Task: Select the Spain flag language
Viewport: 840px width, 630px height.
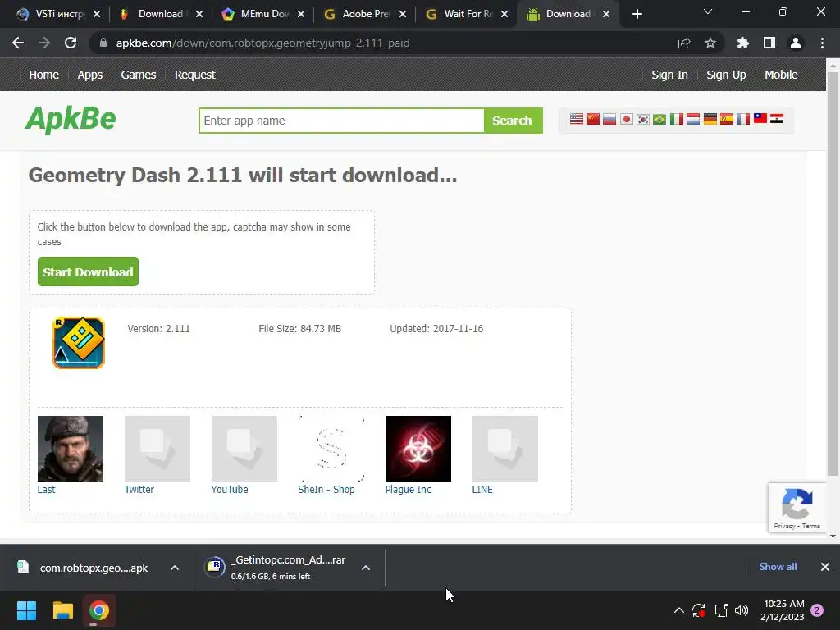Action: tap(727, 119)
